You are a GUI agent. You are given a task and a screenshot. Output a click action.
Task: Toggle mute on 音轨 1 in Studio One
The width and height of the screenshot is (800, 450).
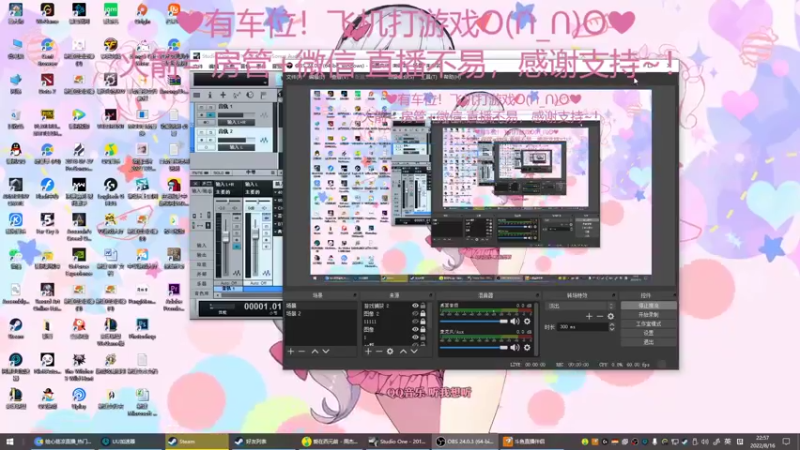[x=202, y=108]
